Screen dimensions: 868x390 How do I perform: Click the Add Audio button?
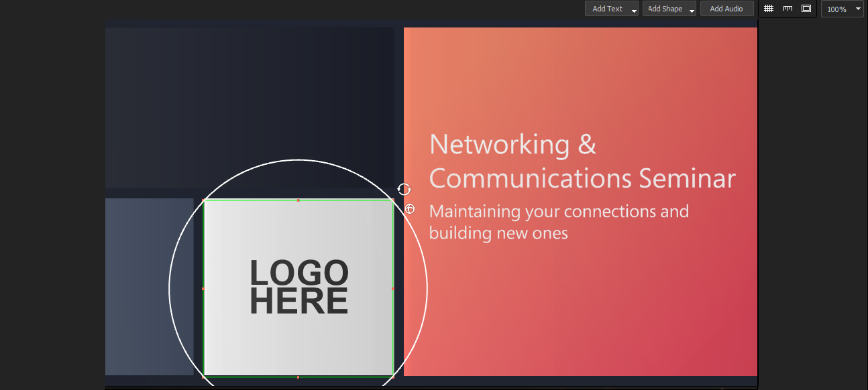pyautogui.click(x=726, y=9)
